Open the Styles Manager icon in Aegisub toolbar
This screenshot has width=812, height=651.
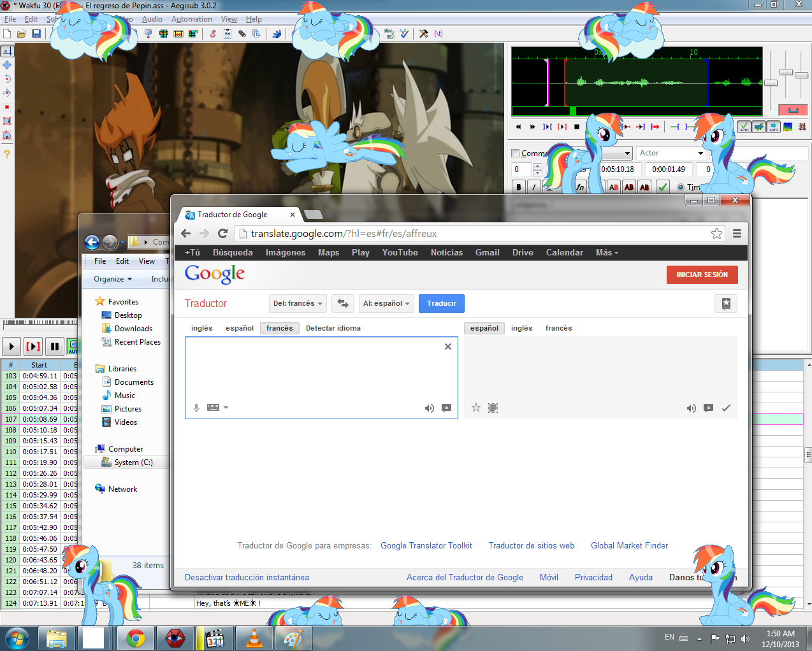[213, 34]
